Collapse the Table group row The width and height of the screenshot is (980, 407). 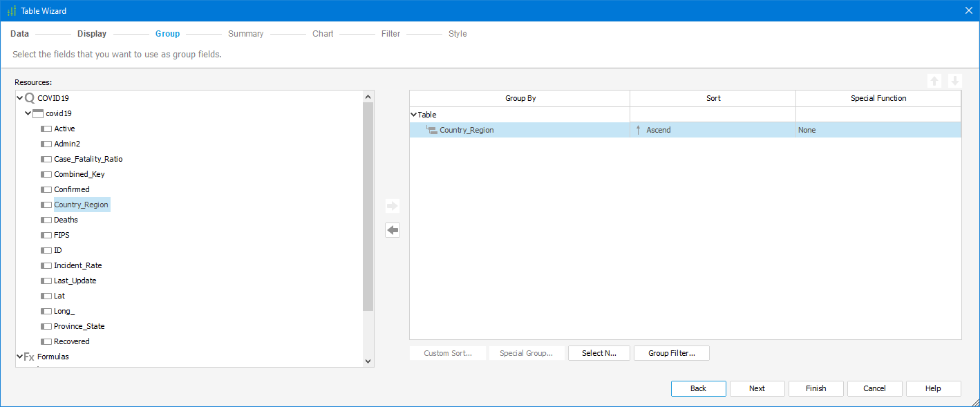click(x=413, y=115)
